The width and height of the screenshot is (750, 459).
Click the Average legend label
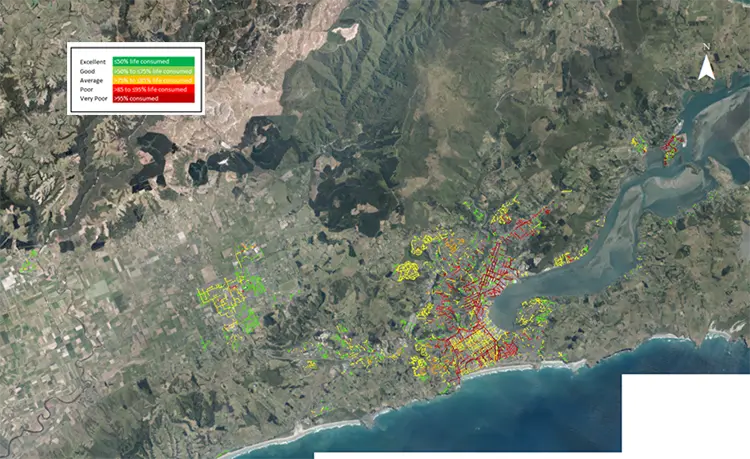[x=89, y=80]
